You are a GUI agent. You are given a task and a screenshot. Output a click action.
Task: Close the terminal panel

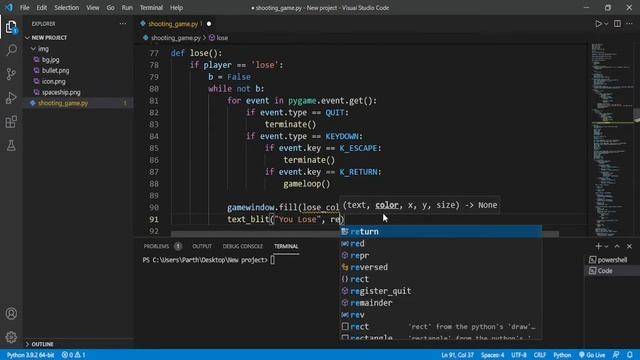629,246
